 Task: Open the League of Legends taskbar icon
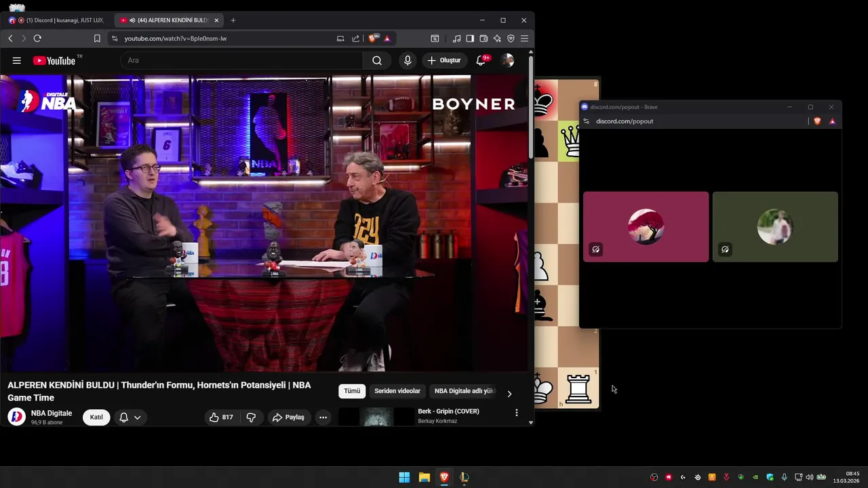[x=464, y=477]
